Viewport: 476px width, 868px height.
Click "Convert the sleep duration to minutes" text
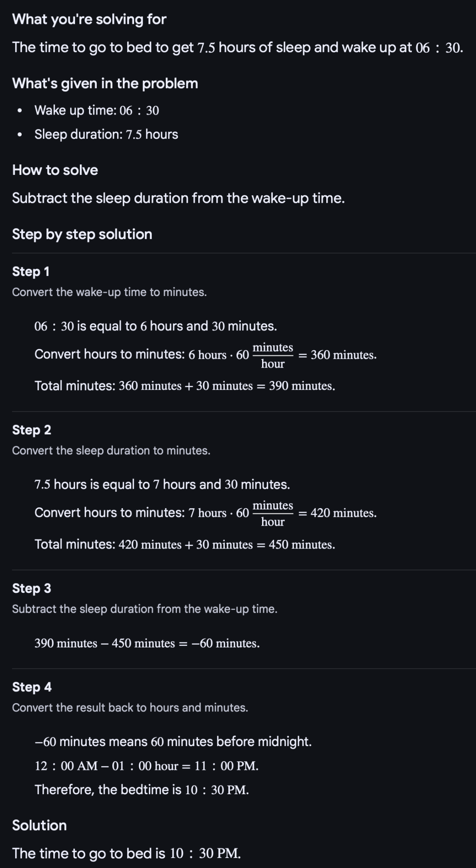(111, 450)
